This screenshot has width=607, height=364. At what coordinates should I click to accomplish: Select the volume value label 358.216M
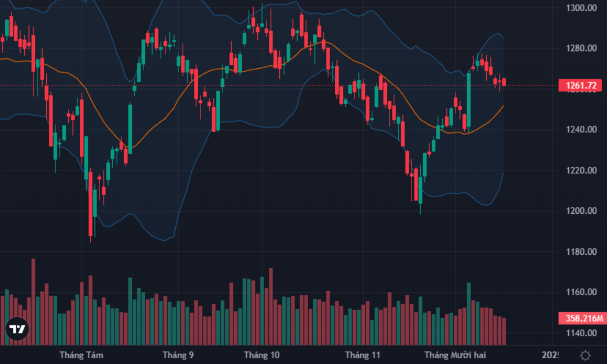pyautogui.click(x=583, y=318)
